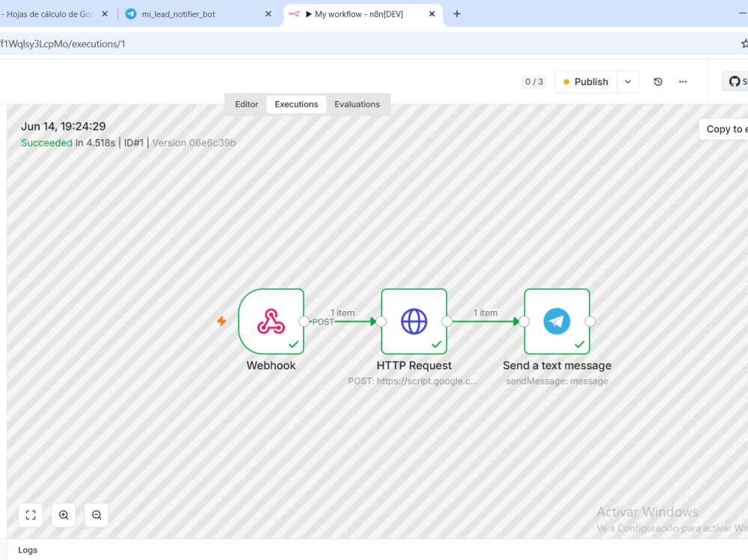The width and height of the screenshot is (748, 560).
Task: Close the mi_lead_notifier_bot tab
Action: tap(268, 14)
